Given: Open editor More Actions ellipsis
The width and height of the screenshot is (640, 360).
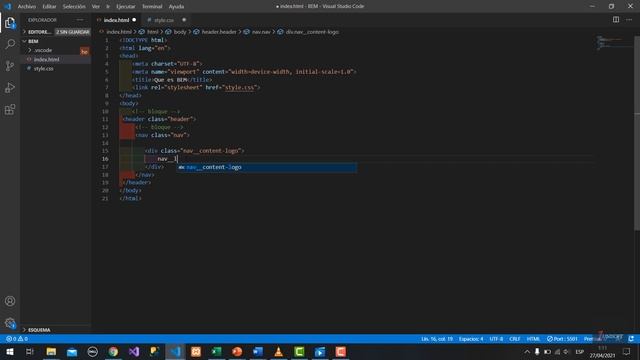Looking at the screenshot, I should point(629,20).
